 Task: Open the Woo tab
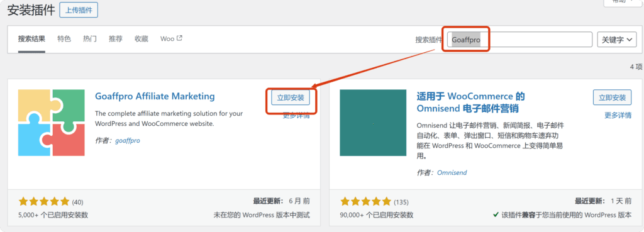click(x=171, y=39)
